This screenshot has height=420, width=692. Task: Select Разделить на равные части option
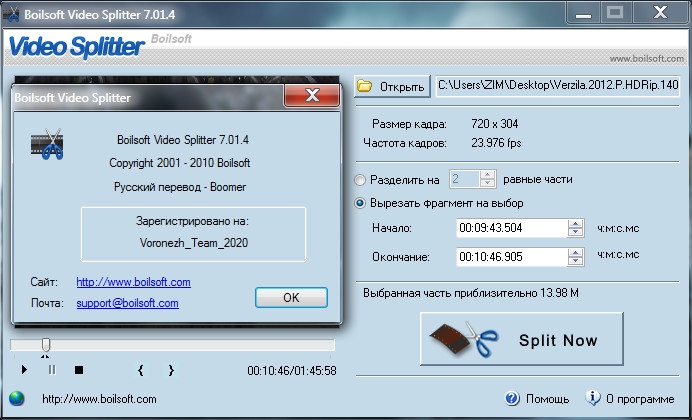(361, 180)
